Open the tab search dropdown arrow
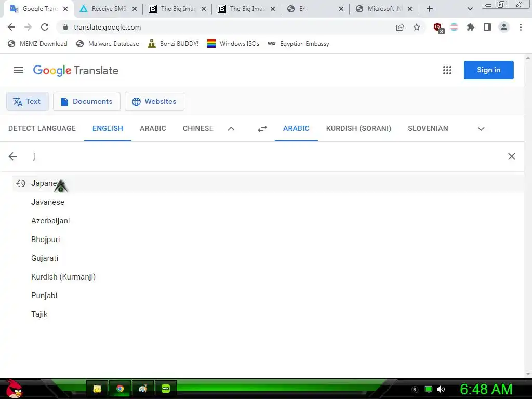Screen dimensions: 532x399 point(470,9)
